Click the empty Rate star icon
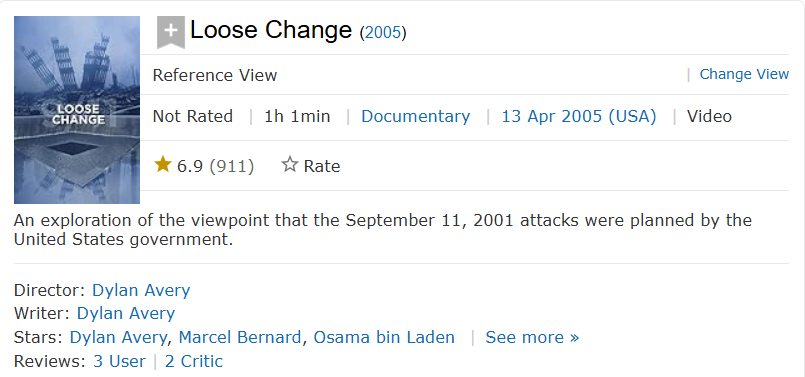The image size is (805, 377). click(290, 165)
